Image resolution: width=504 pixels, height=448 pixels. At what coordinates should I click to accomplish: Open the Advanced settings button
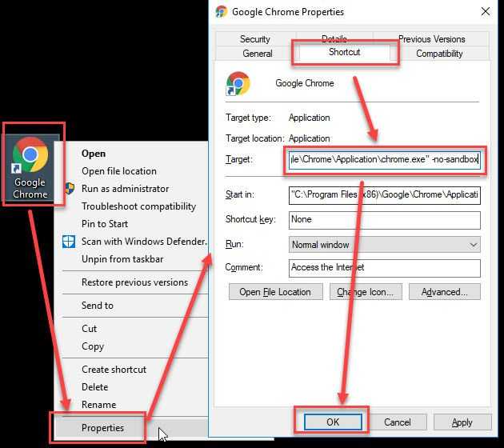pos(445,292)
